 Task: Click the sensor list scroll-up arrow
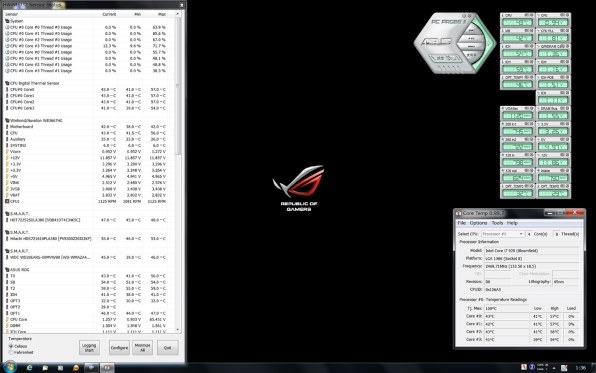click(x=178, y=14)
